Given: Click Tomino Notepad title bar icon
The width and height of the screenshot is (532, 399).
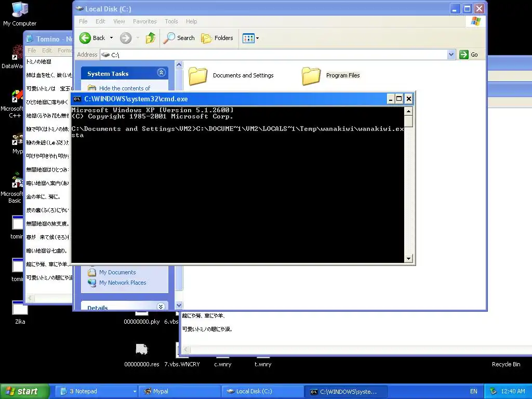Looking at the screenshot, I should point(30,39).
